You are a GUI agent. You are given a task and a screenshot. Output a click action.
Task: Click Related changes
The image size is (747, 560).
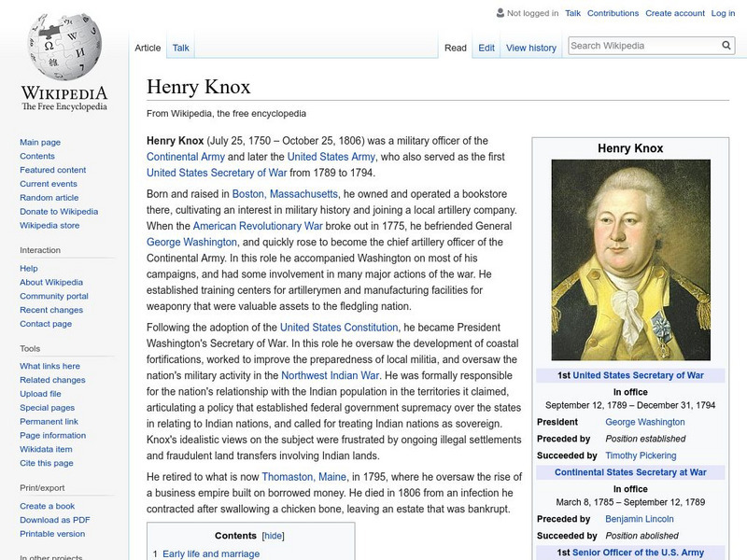(x=52, y=380)
